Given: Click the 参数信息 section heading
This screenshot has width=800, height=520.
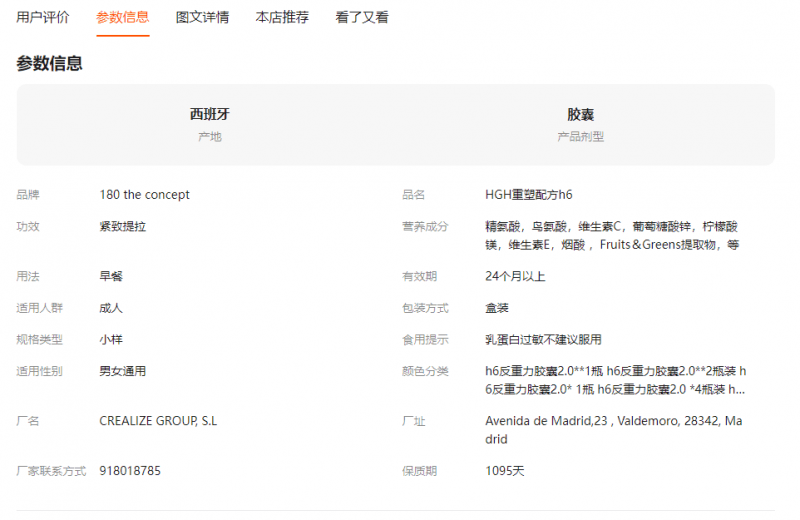Looking at the screenshot, I should tap(49, 64).
